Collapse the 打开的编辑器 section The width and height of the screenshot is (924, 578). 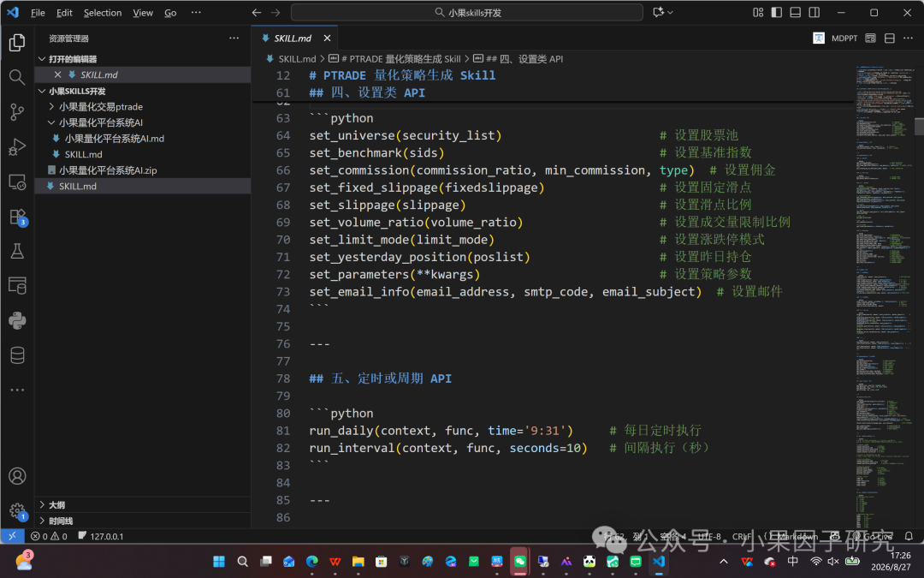(x=143, y=59)
